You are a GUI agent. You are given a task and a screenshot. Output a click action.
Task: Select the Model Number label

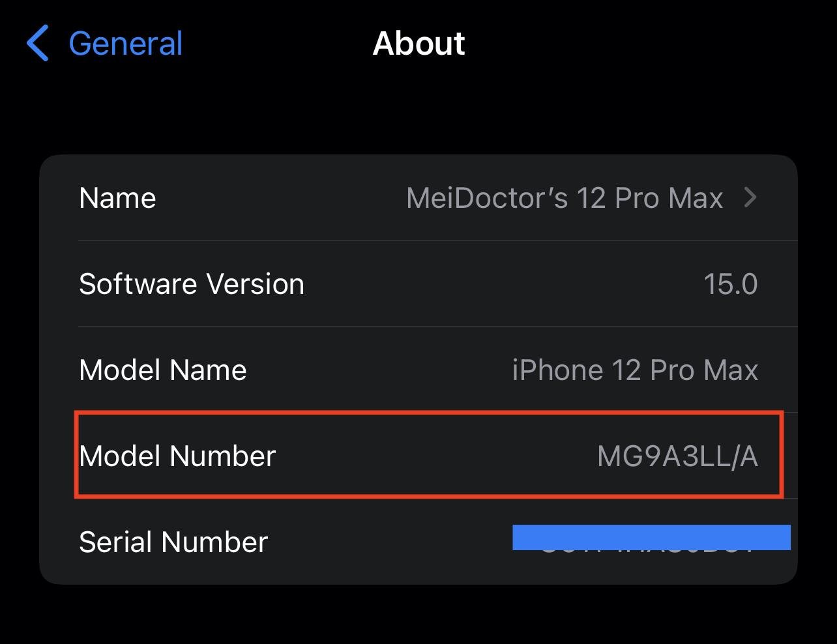177,456
